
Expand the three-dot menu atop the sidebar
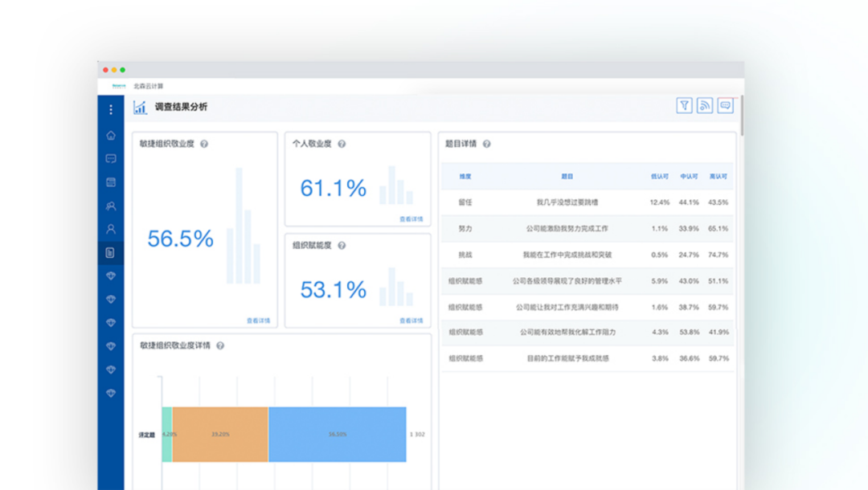(x=111, y=110)
